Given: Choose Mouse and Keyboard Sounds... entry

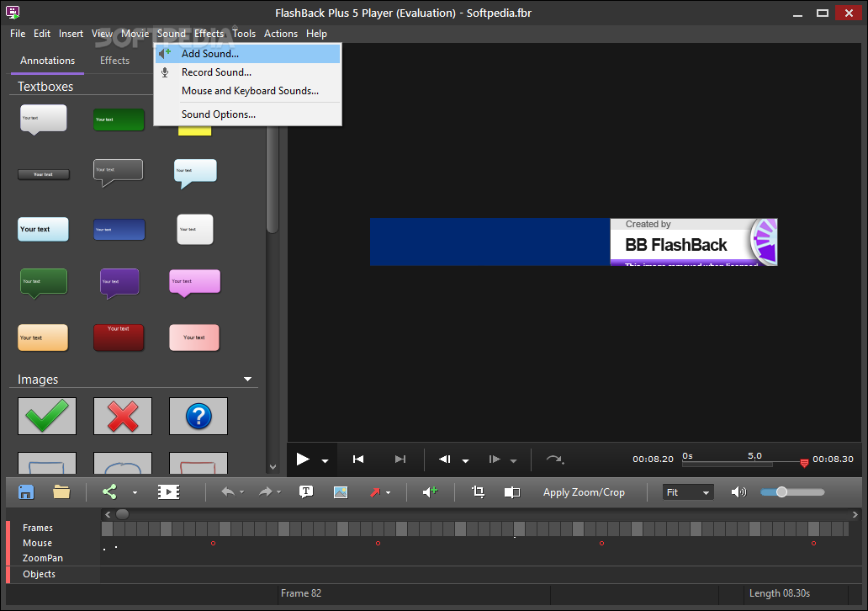Looking at the screenshot, I should (x=247, y=91).
